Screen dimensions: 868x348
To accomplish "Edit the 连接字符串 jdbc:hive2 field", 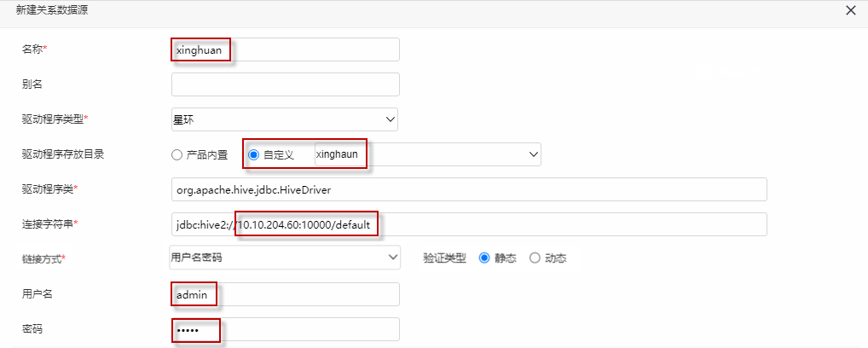I will coord(470,224).
